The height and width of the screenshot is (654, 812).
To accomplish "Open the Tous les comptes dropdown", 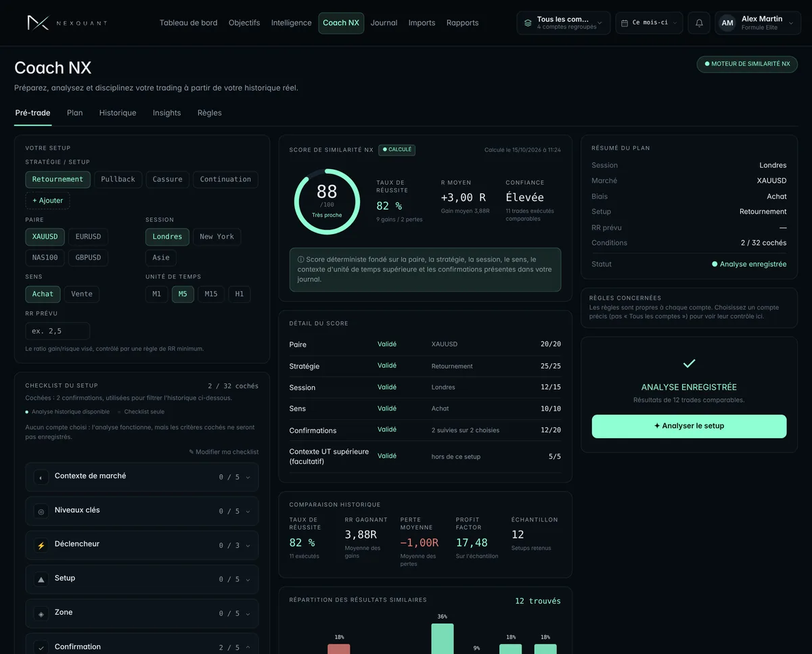I will coord(563,23).
